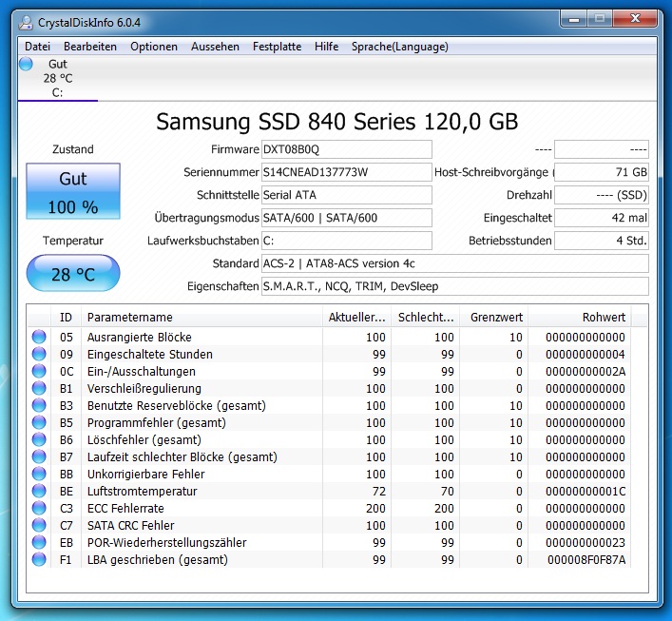
Task: Click status orb in SATA CRC Fehler row
Action: click(x=39, y=525)
